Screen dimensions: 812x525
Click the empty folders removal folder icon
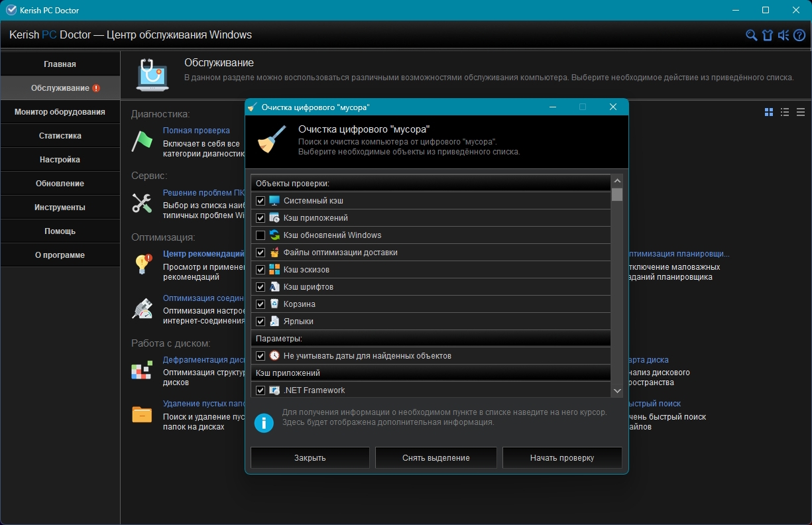tap(142, 414)
